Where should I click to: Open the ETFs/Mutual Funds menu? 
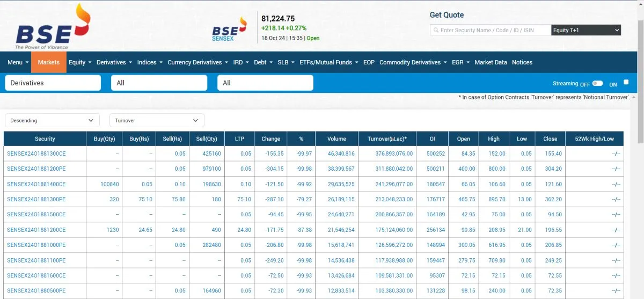tap(329, 62)
